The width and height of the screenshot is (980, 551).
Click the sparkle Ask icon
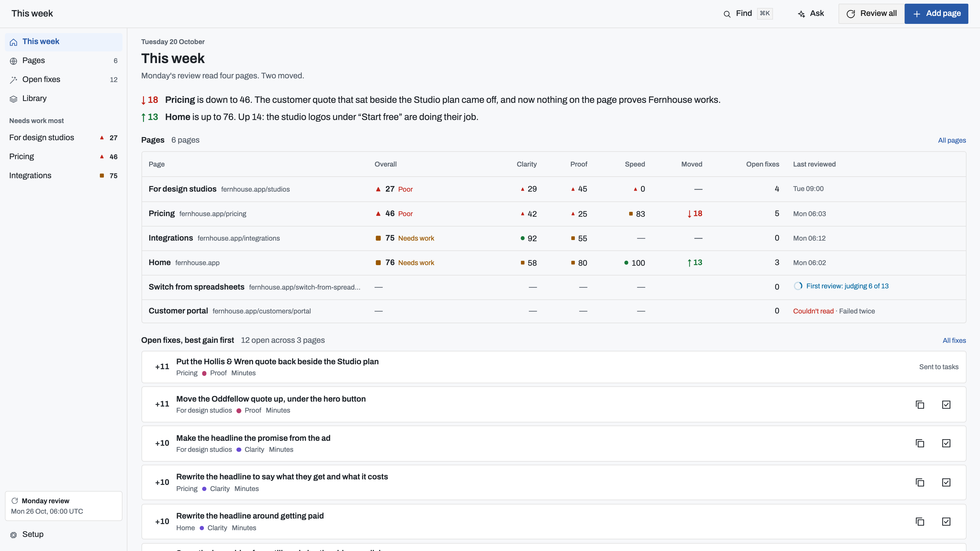801,14
